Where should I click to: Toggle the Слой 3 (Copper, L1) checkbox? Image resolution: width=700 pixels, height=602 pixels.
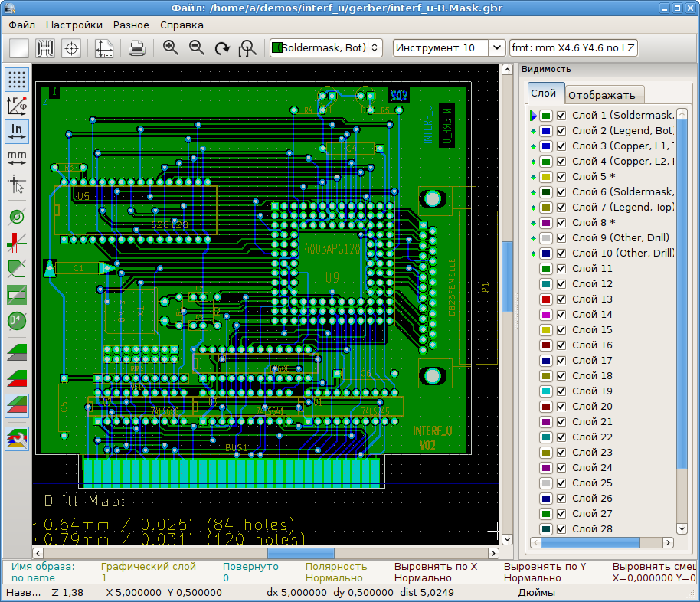561,146
